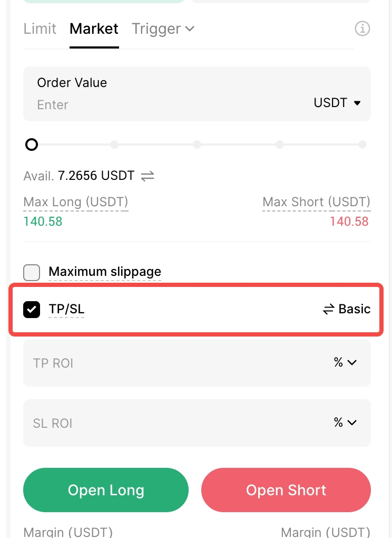The height and width of the screenshot is (538, 392).
Task: Click the info icon beside order tabs
Action: pos(362,28)
